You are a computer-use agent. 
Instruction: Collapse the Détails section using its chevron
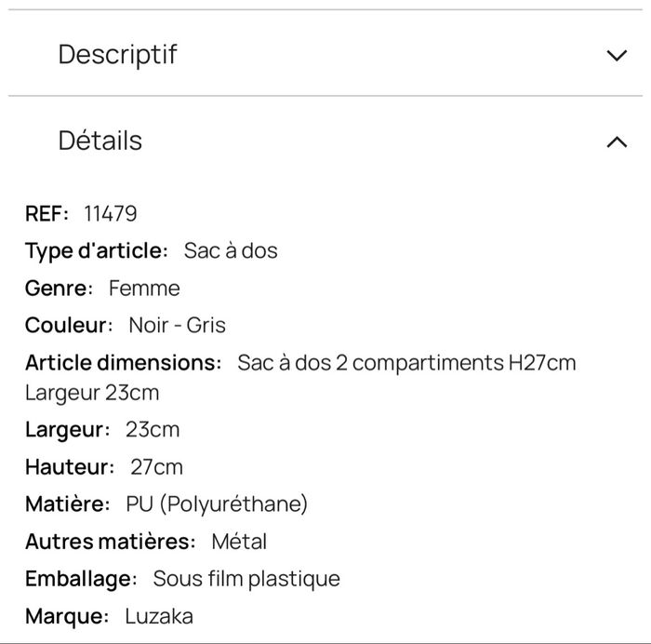click(x=616, y=141)
